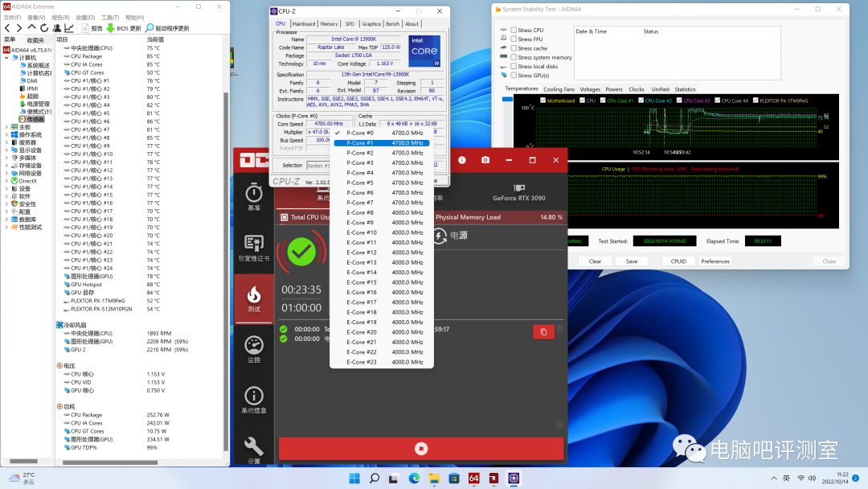
Task: Expand the 主板 motherboard tree node
Action: coord(6,127)
